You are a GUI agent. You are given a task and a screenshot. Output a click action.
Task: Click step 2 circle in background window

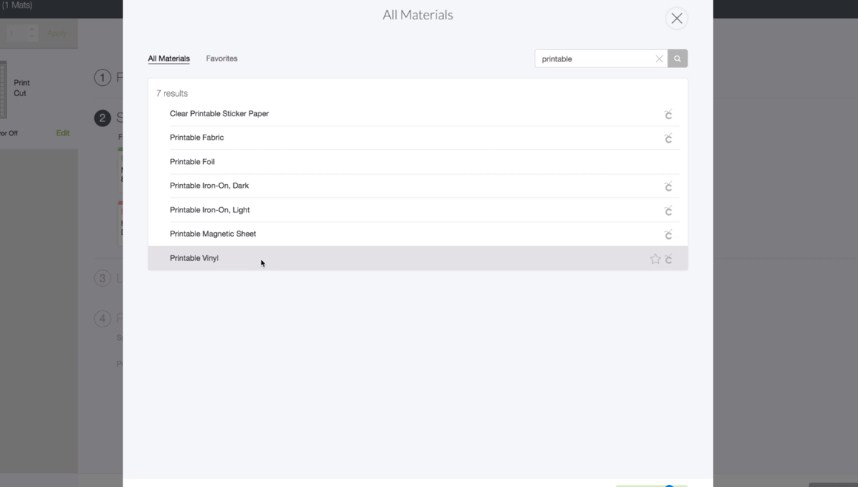(x=102, y=118)
